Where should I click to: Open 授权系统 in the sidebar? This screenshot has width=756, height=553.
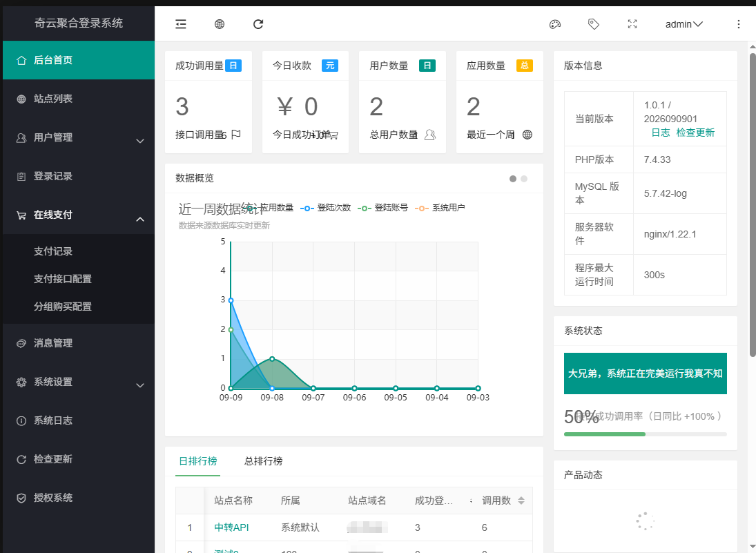click(x=79, y=498)
